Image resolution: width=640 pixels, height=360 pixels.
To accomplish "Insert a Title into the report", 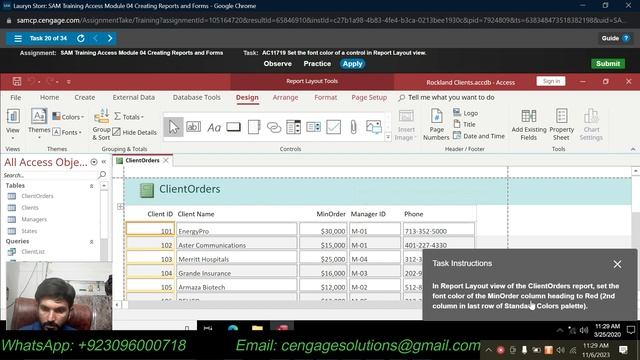I will [464, 124].
